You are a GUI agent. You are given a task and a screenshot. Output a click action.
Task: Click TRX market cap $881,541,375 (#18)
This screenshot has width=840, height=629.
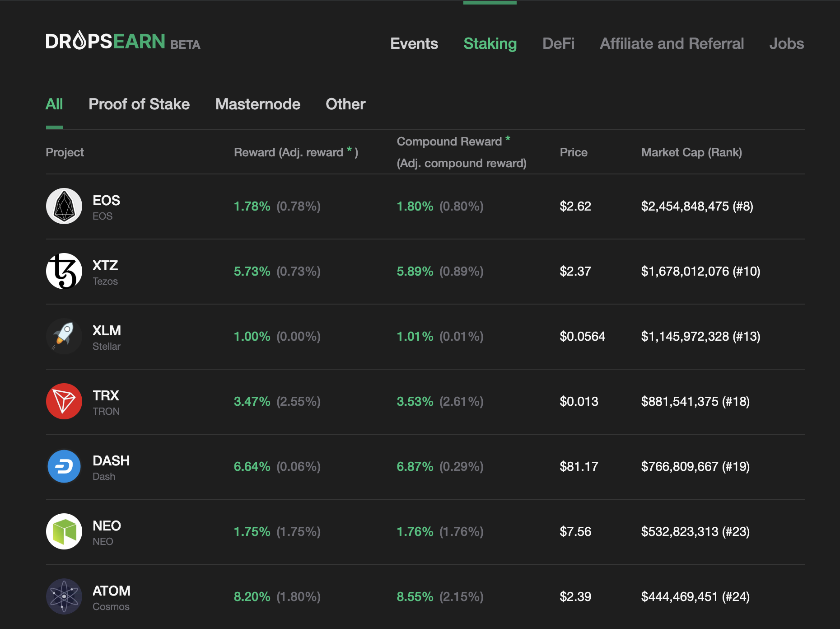[x=695, y=401]
